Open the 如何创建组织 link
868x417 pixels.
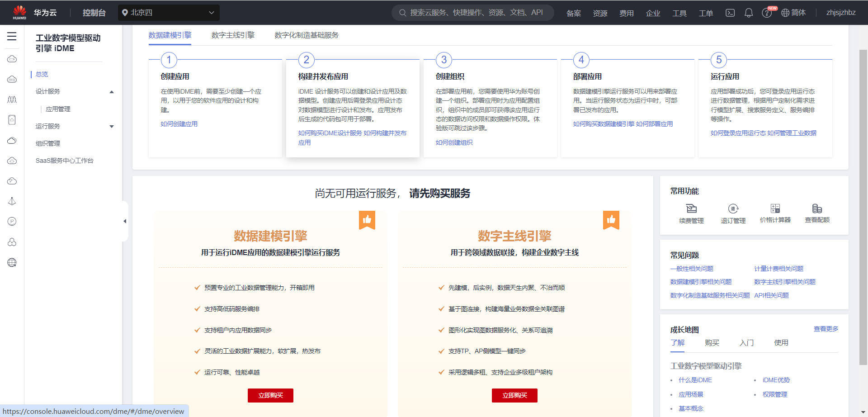(454, 142)
